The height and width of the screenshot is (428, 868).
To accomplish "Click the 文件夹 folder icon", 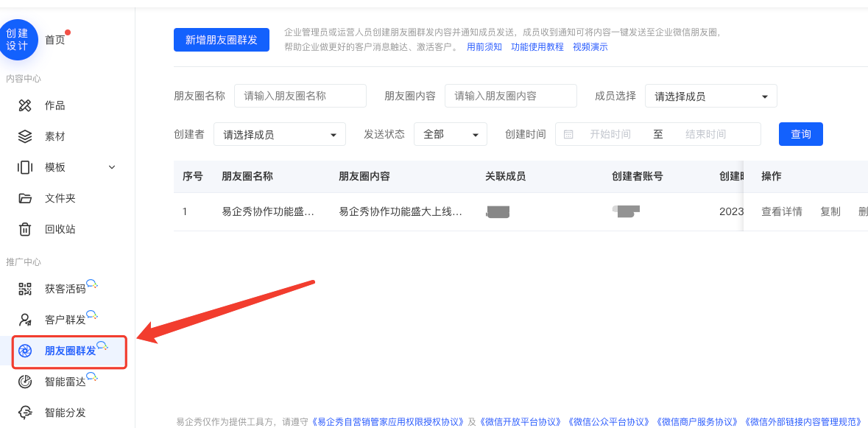I will pos(25,198).
